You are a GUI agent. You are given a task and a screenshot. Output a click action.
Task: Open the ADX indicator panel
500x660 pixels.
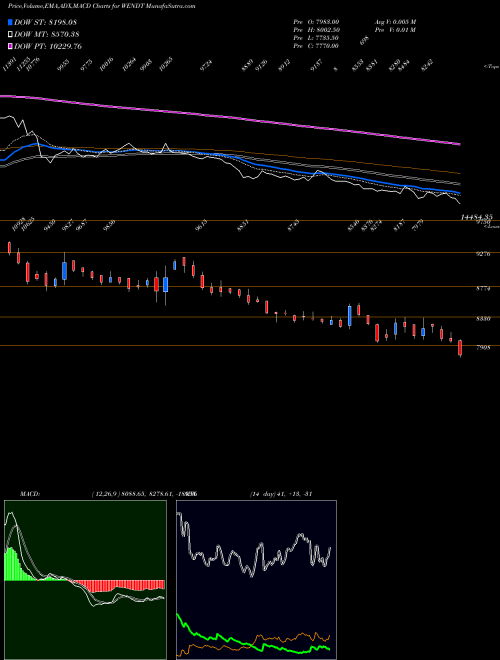coord(256,580)
